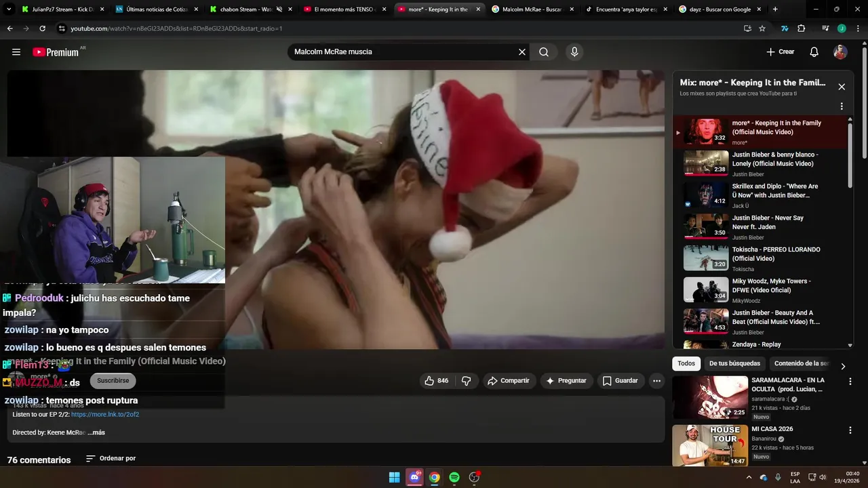
Task: Switch to El momento más TENSO tab
Action: [344, 9]
